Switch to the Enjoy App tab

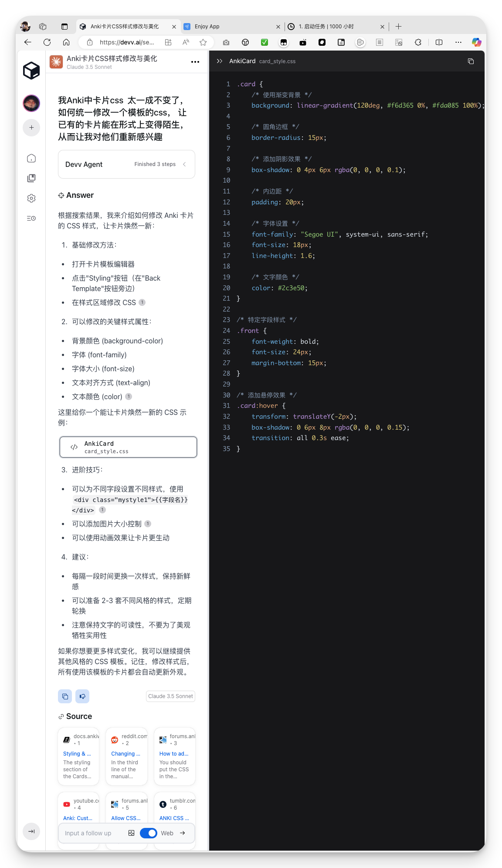click(232, 27)
